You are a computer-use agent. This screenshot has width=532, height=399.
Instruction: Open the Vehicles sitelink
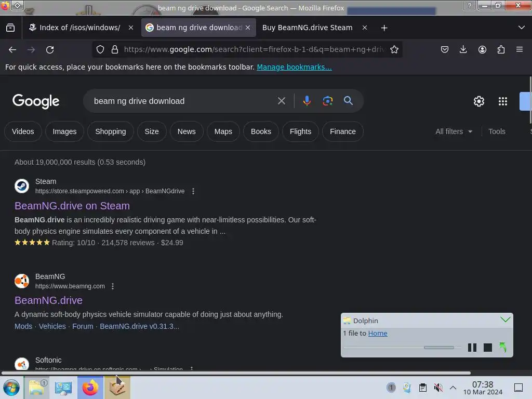pos(52,326)
